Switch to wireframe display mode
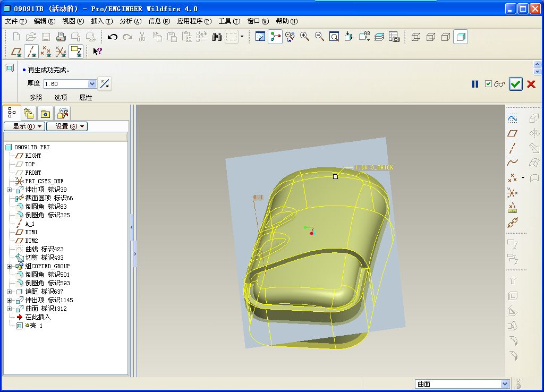 click(x=415, y=37)
